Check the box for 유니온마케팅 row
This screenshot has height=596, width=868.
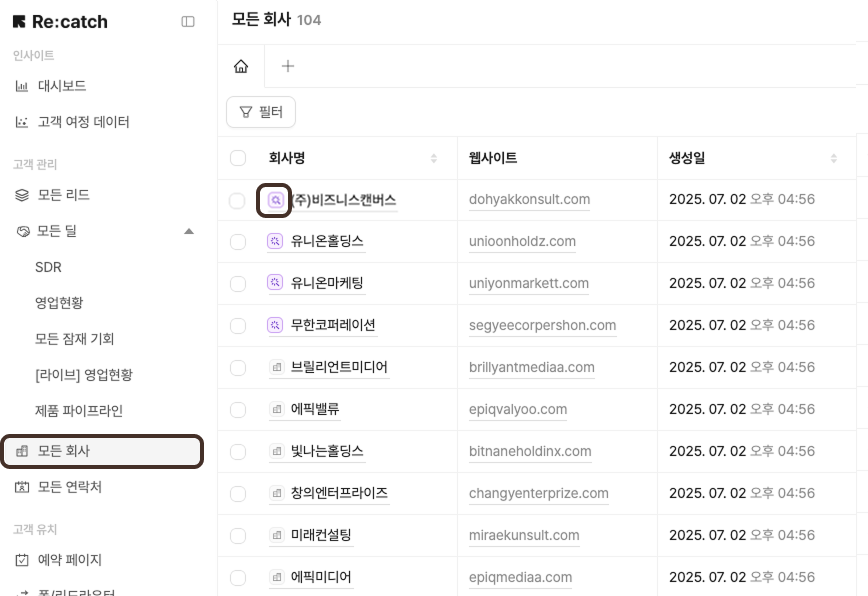238,284
